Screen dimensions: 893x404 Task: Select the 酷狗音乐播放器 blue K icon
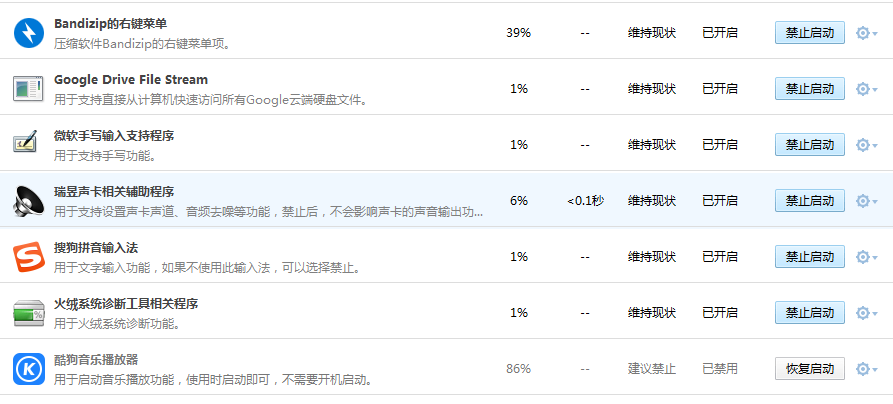28,369
